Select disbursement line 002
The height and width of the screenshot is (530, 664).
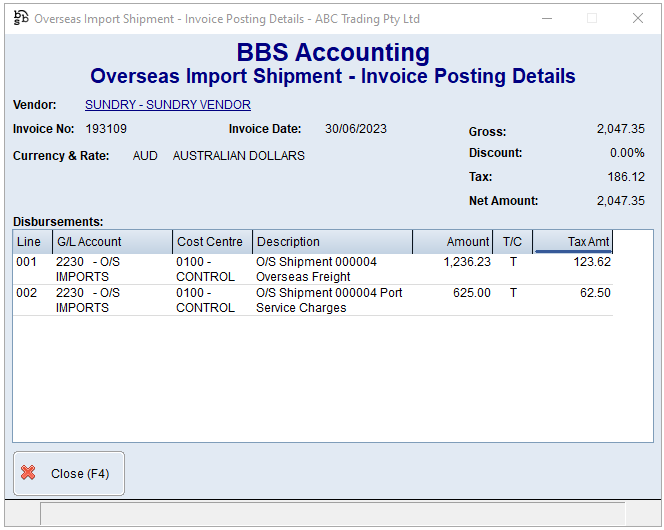[x=28, y=294]
